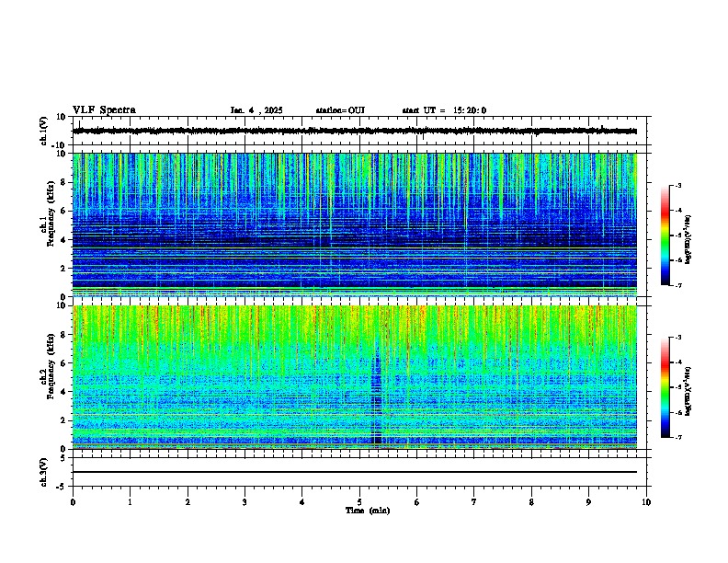Click the "station=OUI" header label

pyautogui.click(x=340, y=110)
